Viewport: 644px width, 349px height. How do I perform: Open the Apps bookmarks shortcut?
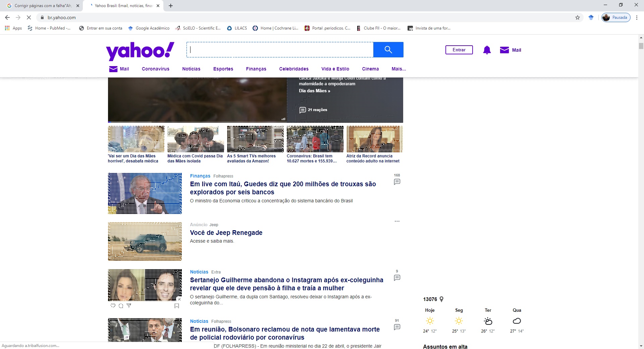tap(13, 28)
